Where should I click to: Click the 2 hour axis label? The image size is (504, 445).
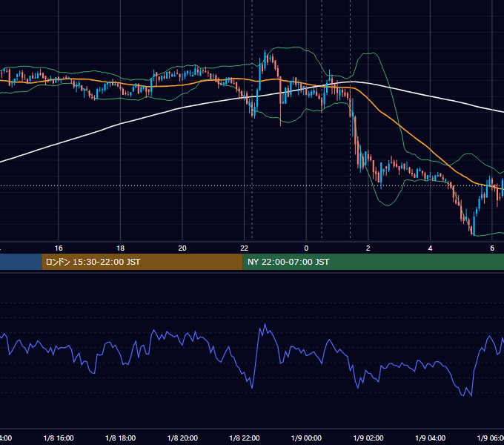(x=368, y=248)
